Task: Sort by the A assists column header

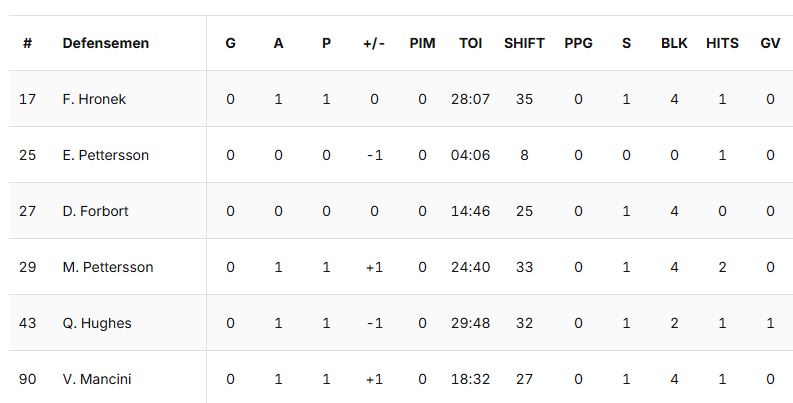Action: click(x=278, y=43)
